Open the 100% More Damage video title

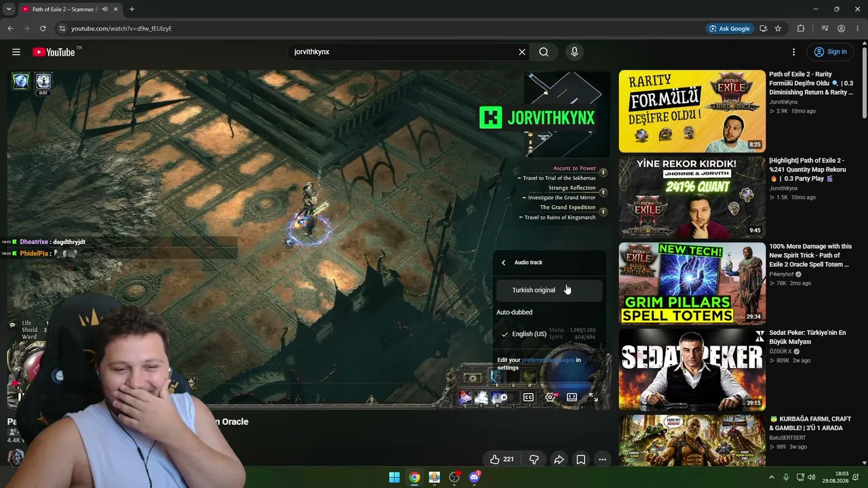(x=810, y=256)
